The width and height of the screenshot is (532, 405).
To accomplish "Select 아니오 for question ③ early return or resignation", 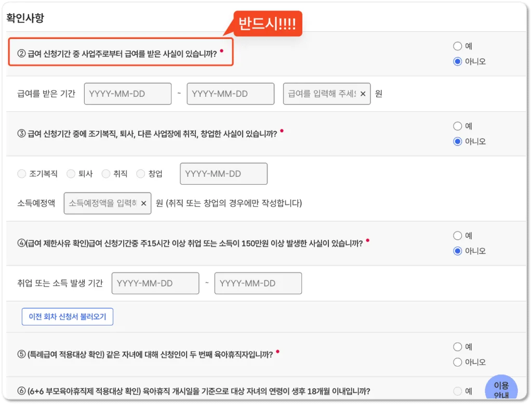I will click(x=457, y=141).
